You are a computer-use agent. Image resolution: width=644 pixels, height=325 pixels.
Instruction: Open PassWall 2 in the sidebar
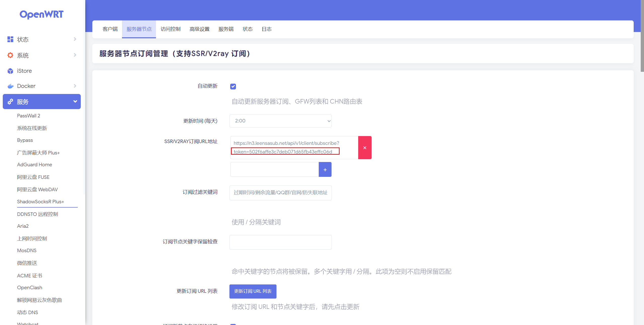click(28, 116)
